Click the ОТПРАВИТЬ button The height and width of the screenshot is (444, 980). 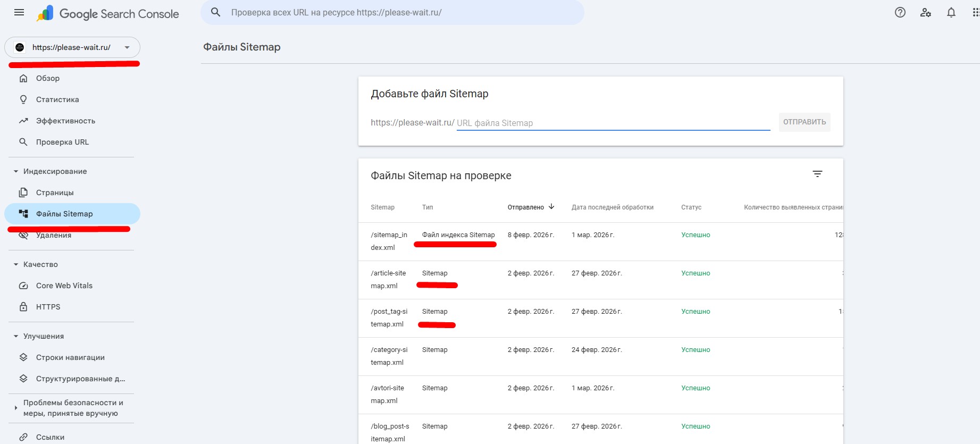(805, 122)
